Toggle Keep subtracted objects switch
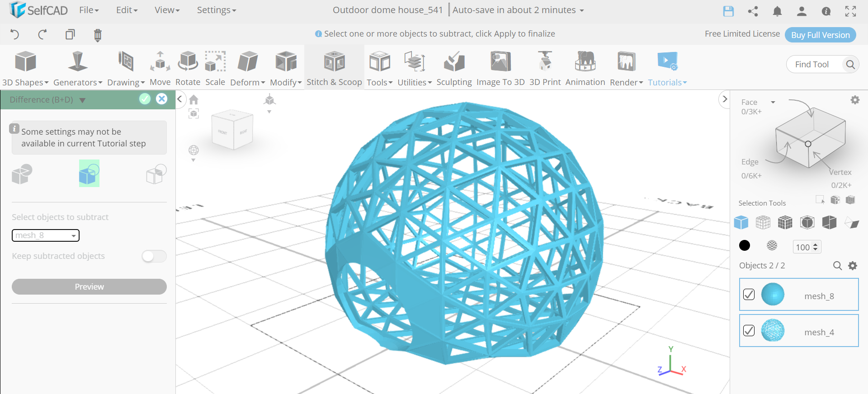This screenshot has width=868, height=394. (154, 256)
